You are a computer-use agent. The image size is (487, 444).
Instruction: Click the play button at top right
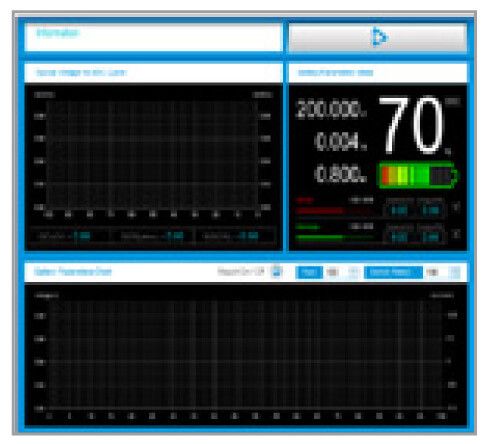pos(378,37)
